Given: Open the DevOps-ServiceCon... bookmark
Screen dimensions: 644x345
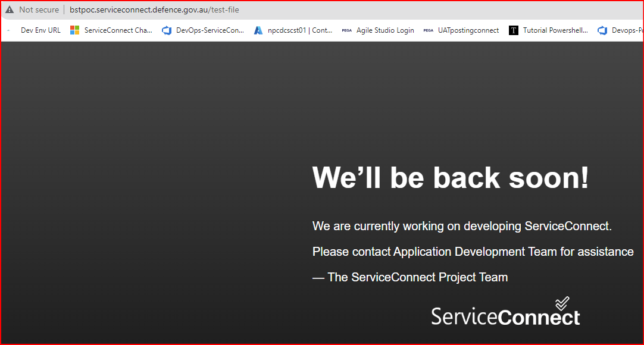Looking at the screenshot, I should tap(210, 30).
